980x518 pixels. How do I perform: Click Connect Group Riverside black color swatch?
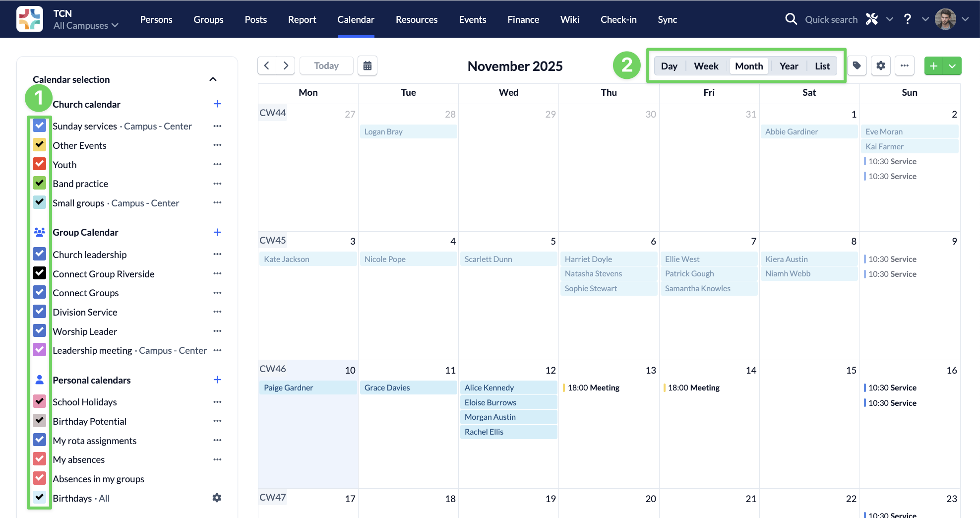click(x=40, y=273)
